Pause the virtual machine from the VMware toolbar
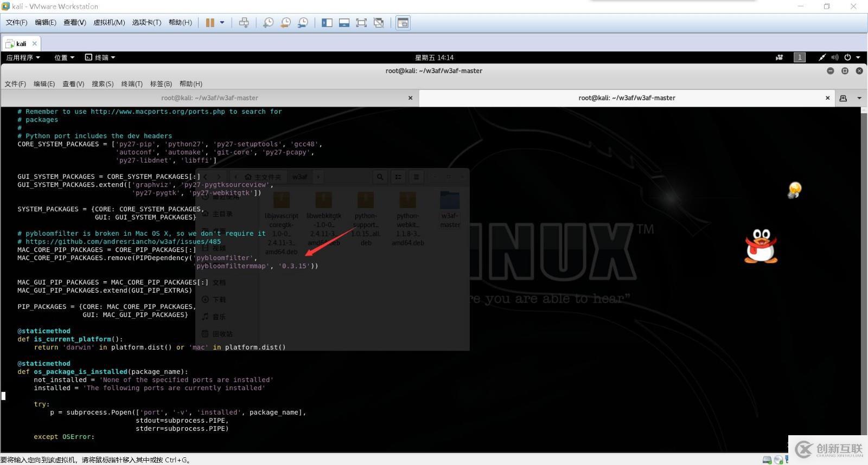 [x=210, y=23]
